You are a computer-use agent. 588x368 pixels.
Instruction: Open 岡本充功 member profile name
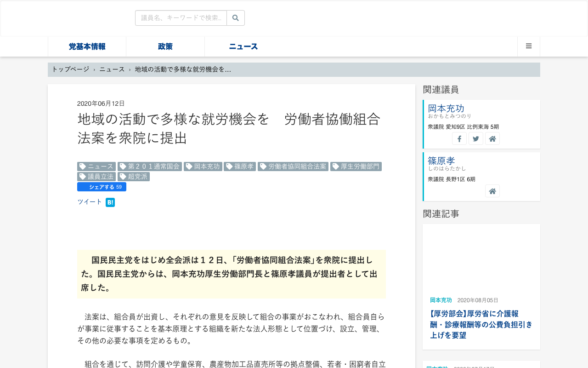[x=446, y=109]
